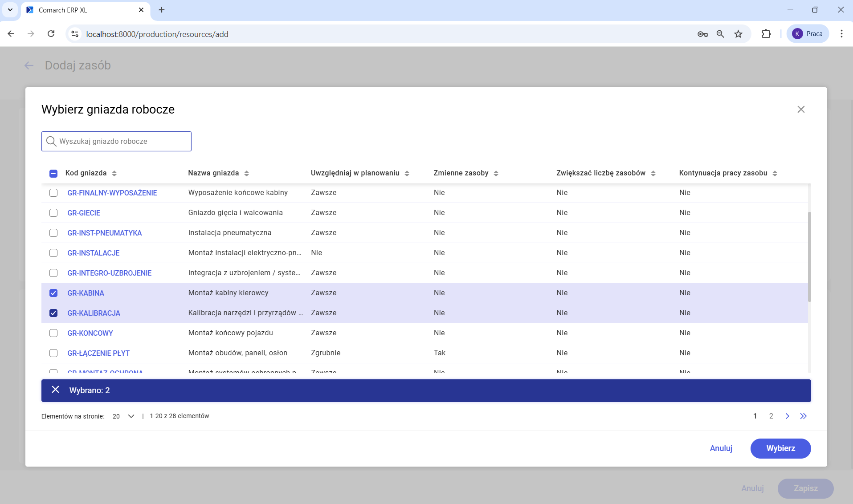Uncheck the GR-KABINA checkbox

click(53, 293)
